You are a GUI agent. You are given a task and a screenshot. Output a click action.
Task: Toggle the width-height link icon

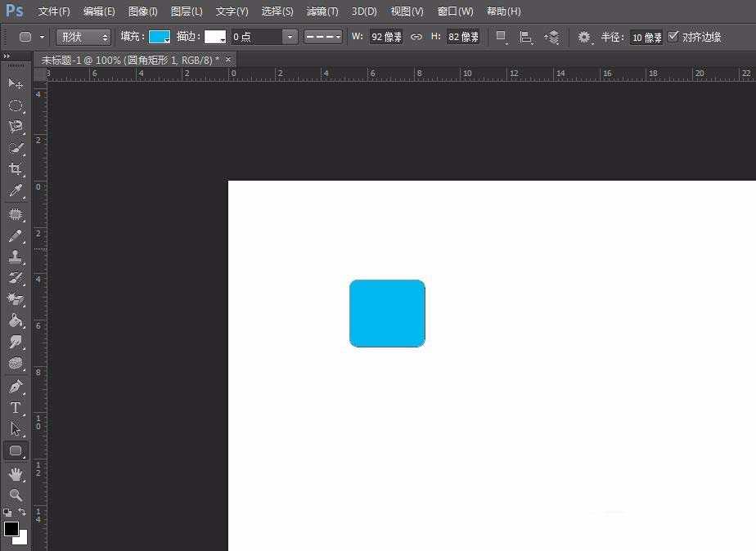(x=416, y=37)
